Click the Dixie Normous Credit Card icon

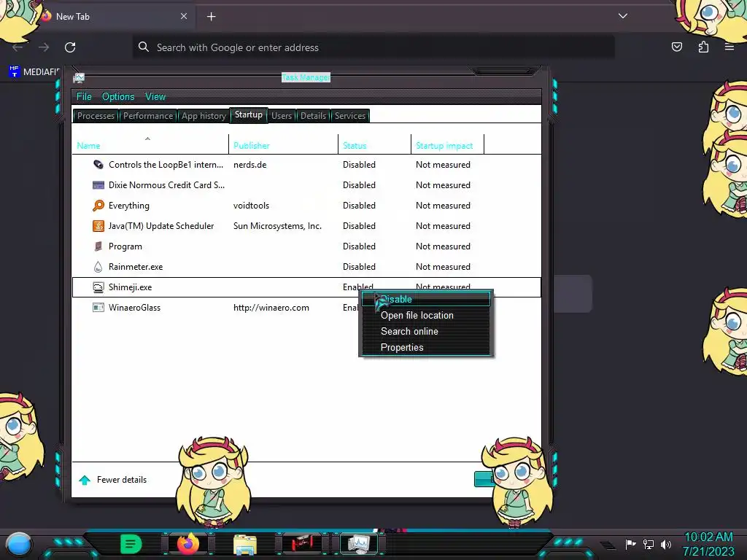(98, 184)
